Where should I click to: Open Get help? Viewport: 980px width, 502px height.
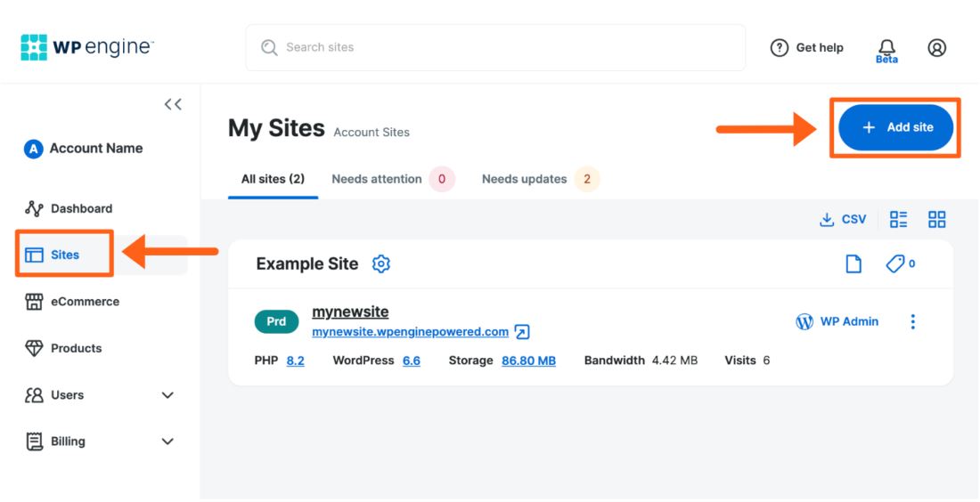pyautogui.click(x=807, y=47)
